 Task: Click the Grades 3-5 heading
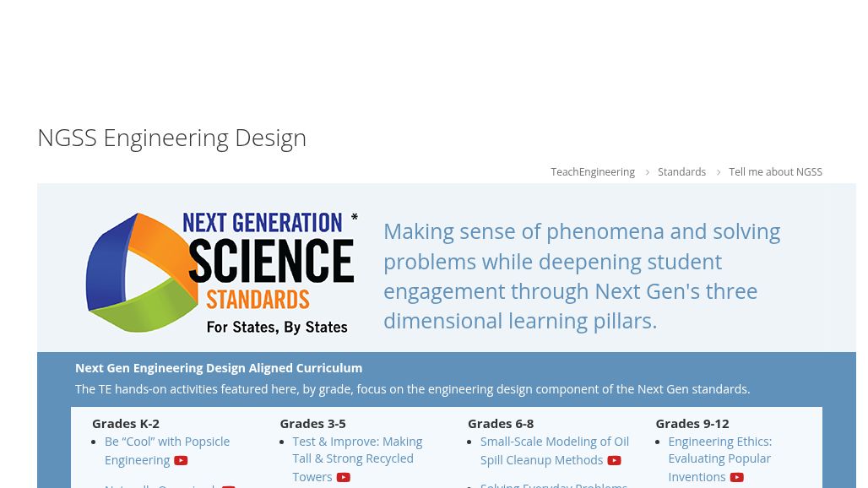tap(312, 424)
